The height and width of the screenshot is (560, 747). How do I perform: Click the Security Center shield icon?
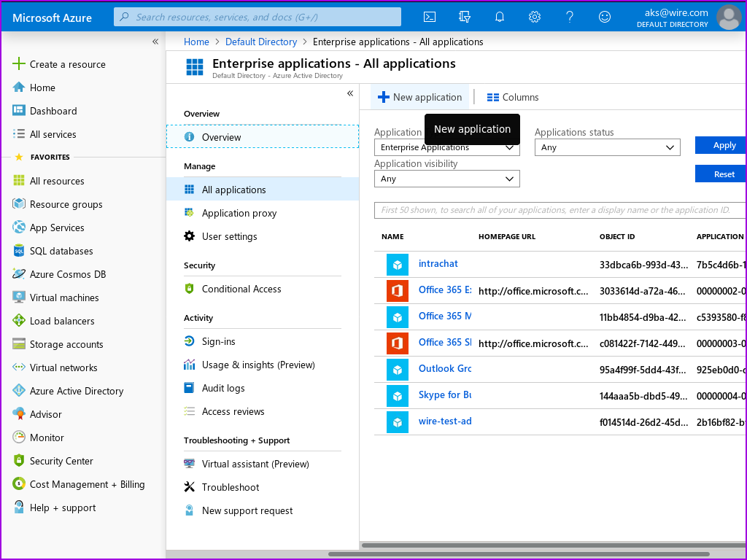pyautogui.click(x=18, y=461)
